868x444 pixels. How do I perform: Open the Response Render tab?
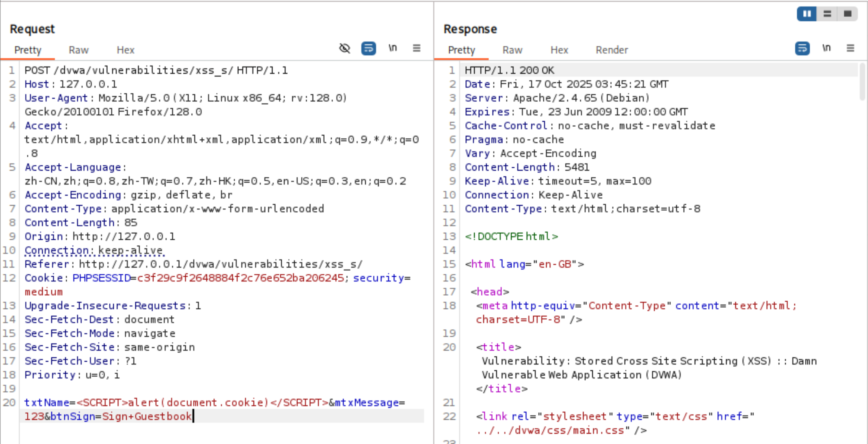click(x=611, y=50)
